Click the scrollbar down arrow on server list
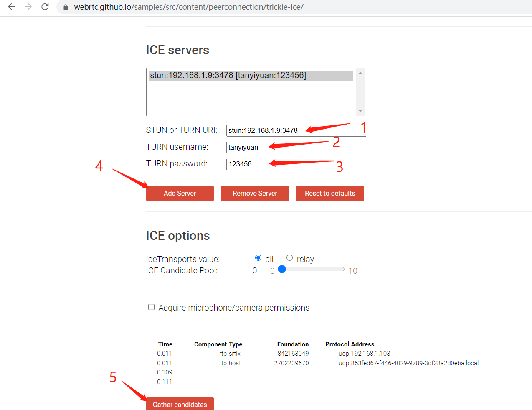 tap(360, 111)
